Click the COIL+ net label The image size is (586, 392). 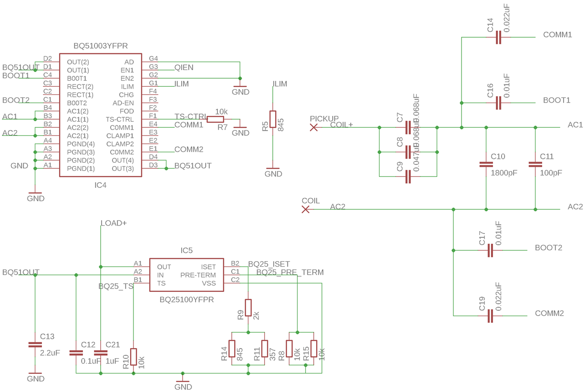[341, 125]
